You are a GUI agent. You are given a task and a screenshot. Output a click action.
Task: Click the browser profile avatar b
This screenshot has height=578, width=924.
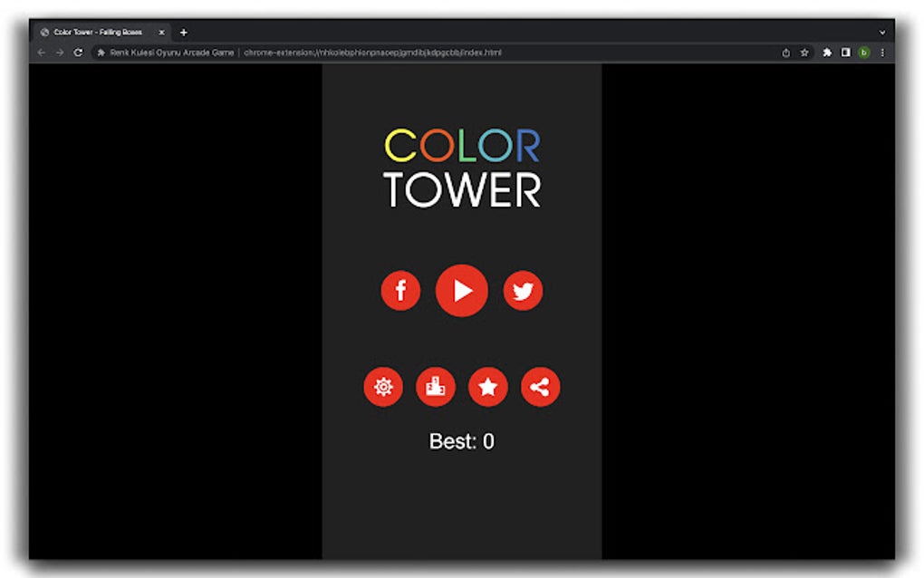(x=863, y=53)
